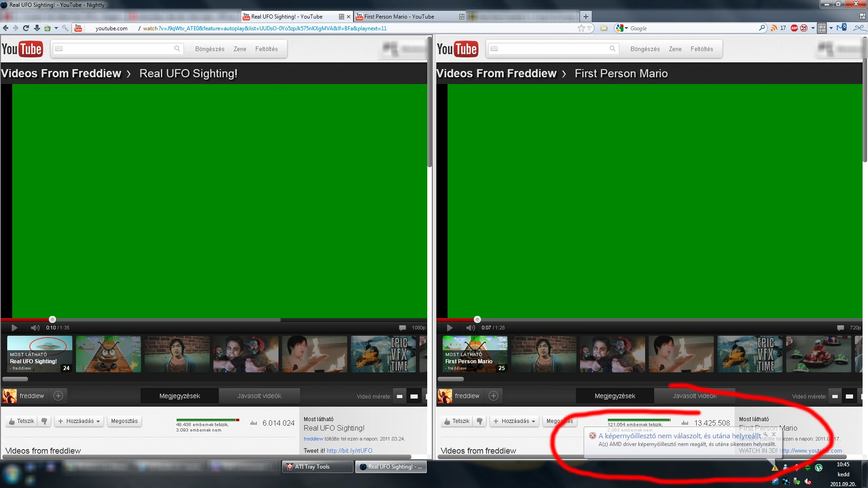Switch to First Person Mario browser tab
868x488 pixels.
coord(399,17)
